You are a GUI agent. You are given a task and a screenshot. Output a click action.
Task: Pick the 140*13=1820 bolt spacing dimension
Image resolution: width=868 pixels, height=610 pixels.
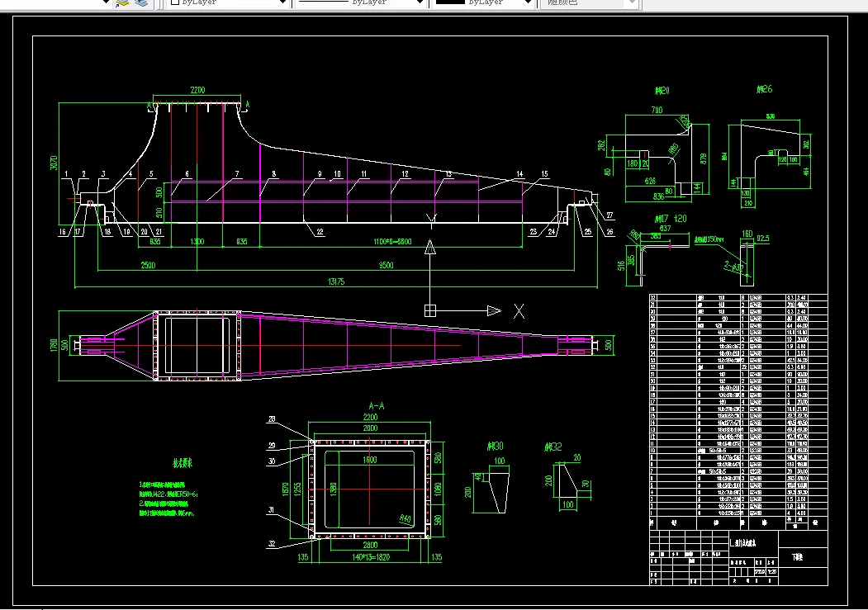pos(371,557)
